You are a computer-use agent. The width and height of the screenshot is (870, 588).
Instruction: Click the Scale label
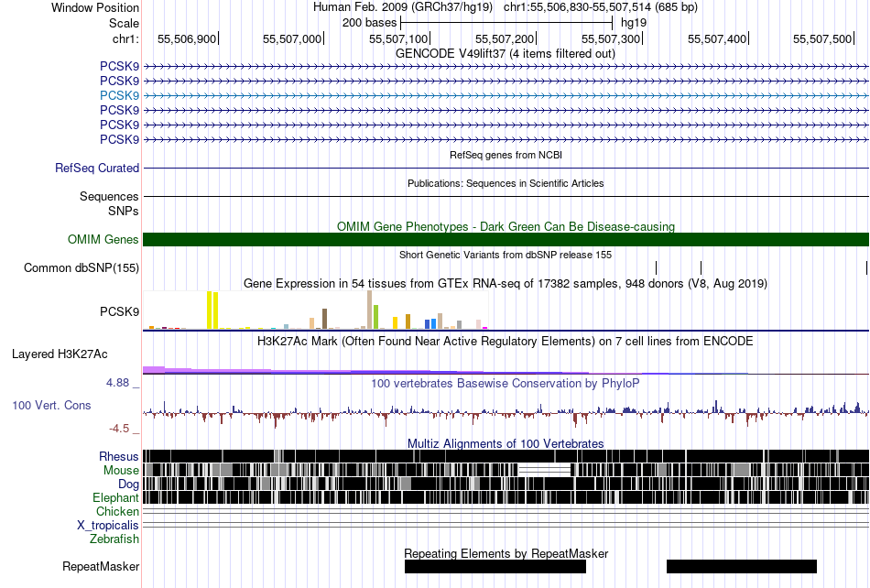point(124,23)
